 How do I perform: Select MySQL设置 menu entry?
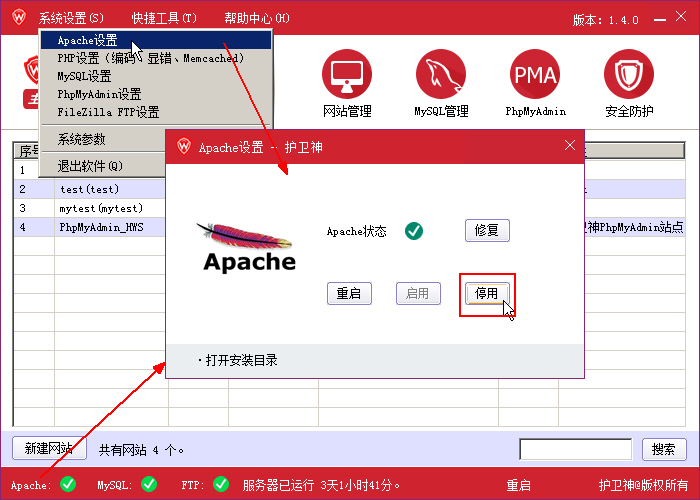pos(156,76)
